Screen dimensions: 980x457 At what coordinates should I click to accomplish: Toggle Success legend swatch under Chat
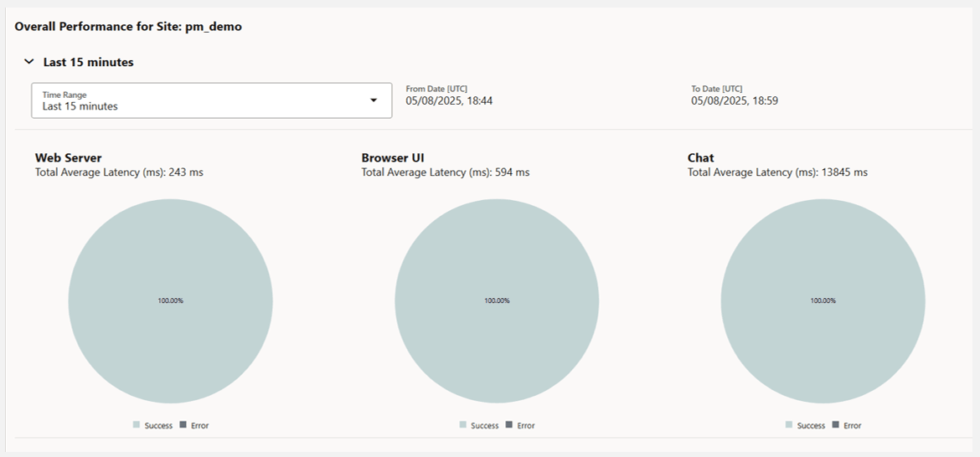(x=789, y=424)
